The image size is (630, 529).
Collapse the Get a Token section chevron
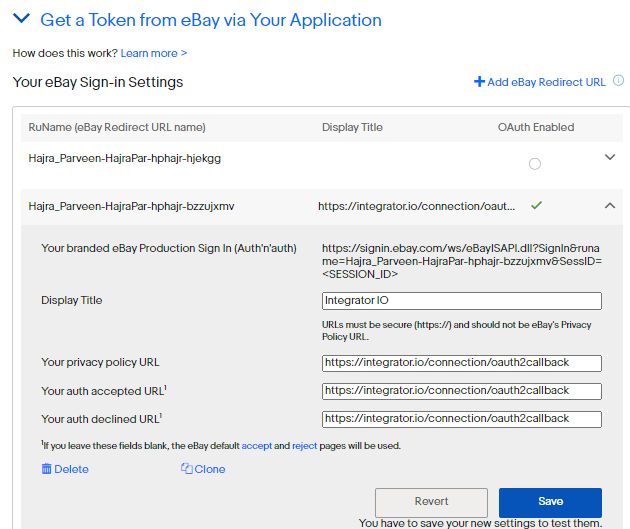coord(21,18)
